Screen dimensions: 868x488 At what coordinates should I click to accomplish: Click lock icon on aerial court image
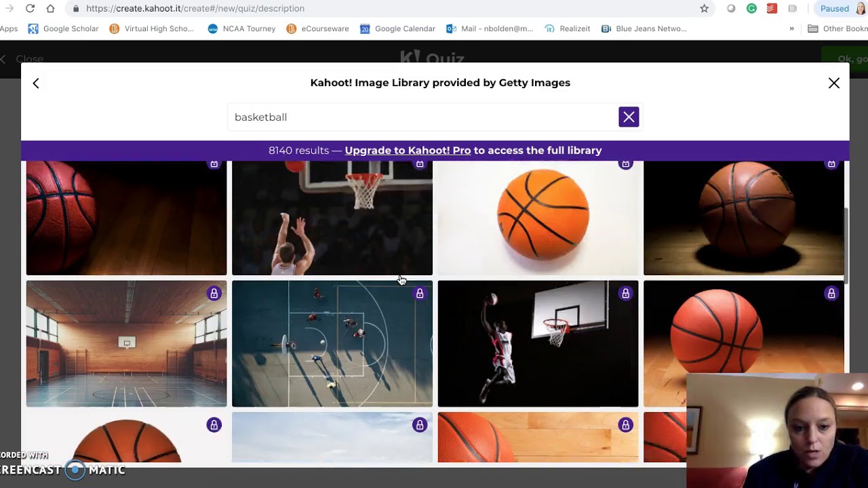click(x=420, y=293)
